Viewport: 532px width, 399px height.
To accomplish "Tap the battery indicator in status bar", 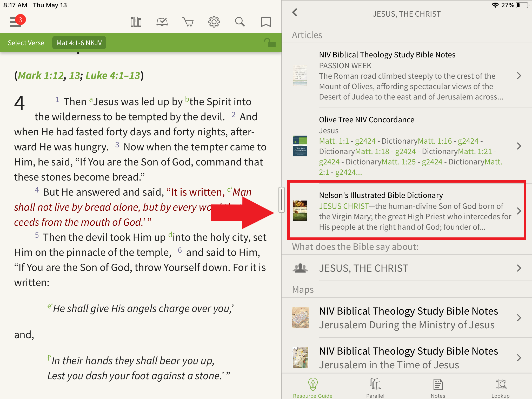I will pos(522,5).
